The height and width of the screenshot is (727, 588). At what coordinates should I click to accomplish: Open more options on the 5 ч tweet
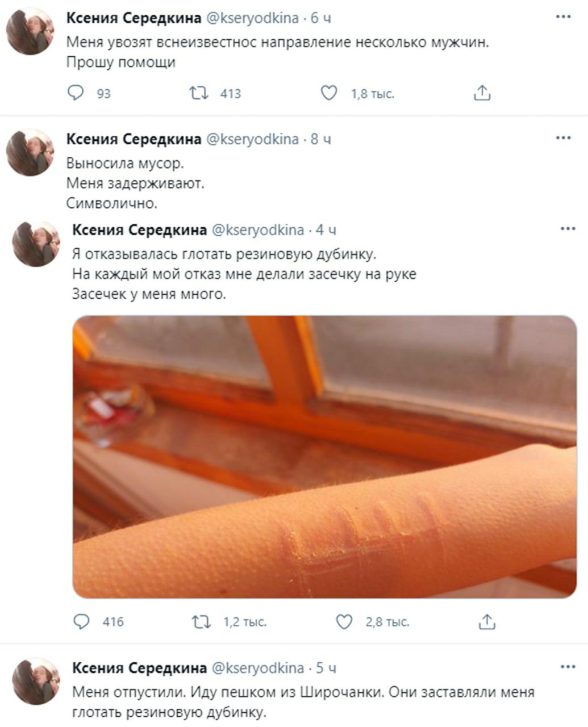click(x=568, y=667)
